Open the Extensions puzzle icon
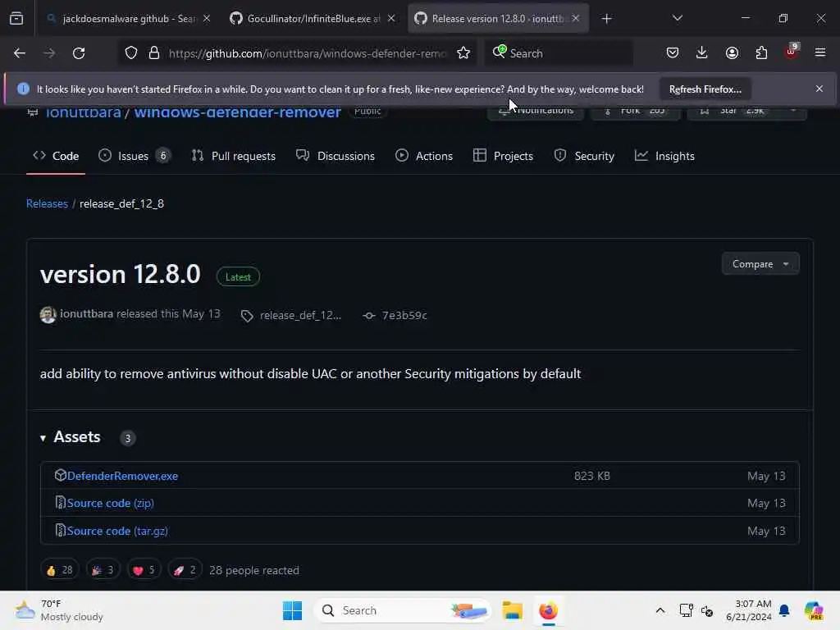Viewport: 840px width, 630px height. point(761,52)
